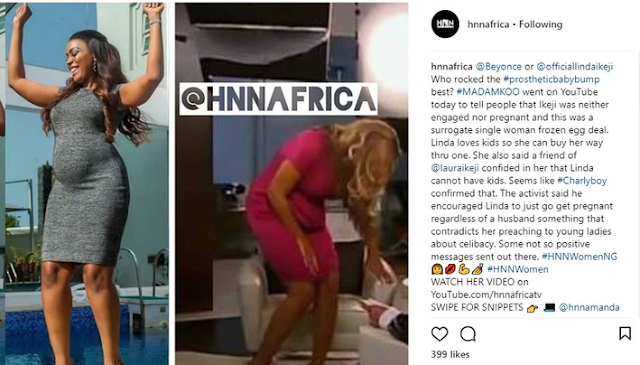This screenshot has height=365, width=640.
Task: Select the @HNNAFRICA watermark banner on photo
Action: [278, 99]
